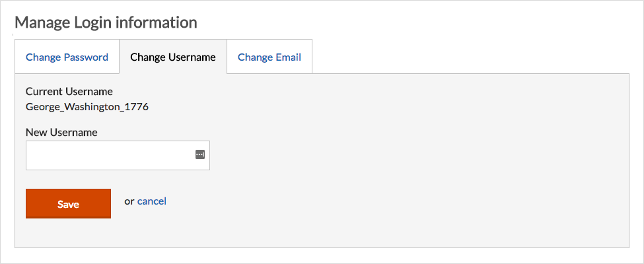Click the George_Washington_1776 username text
The image size is (644, 264).
[x=87, y=107]
